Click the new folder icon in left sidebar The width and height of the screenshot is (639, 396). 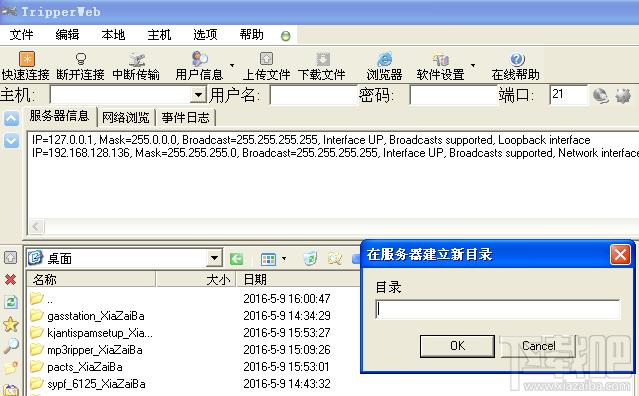pyautogui.click(x=11, y=367)
